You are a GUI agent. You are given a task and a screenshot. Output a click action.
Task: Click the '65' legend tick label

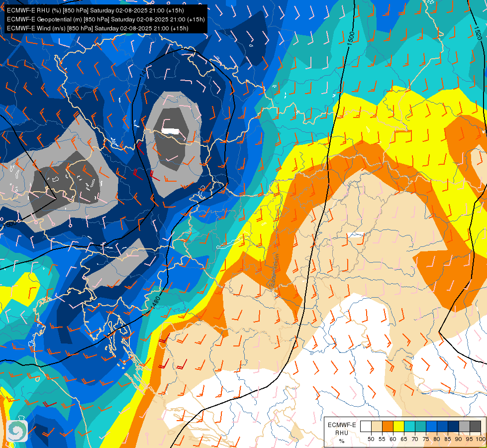(x=404, y=439)
